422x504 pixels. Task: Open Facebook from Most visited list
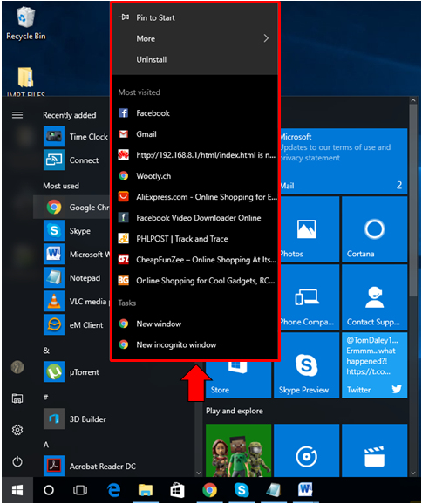coord(194,113)
